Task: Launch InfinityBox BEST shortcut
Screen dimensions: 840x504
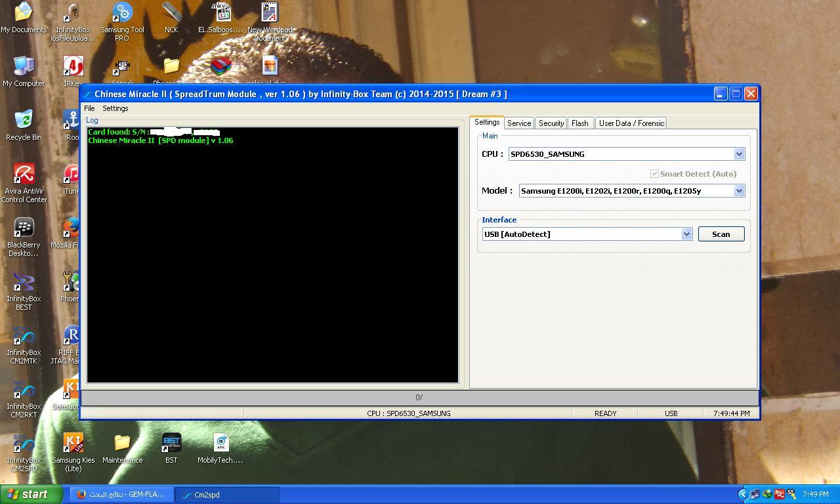Action: pos(24,291)
